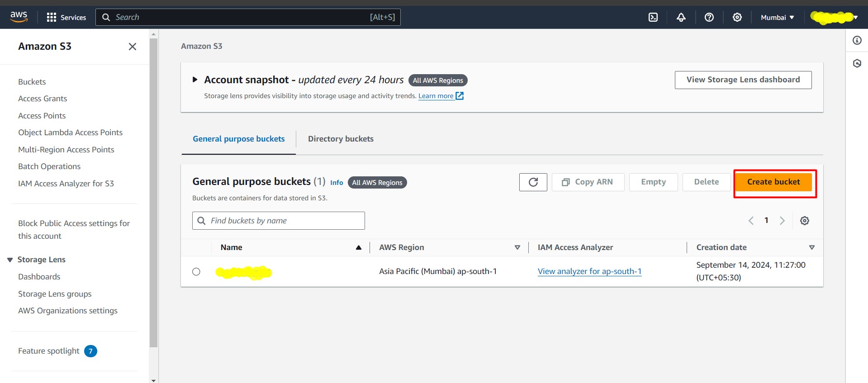Open Batch Operations in the sidebar
This screenshot has width=868, height=383.
[49, 166]
